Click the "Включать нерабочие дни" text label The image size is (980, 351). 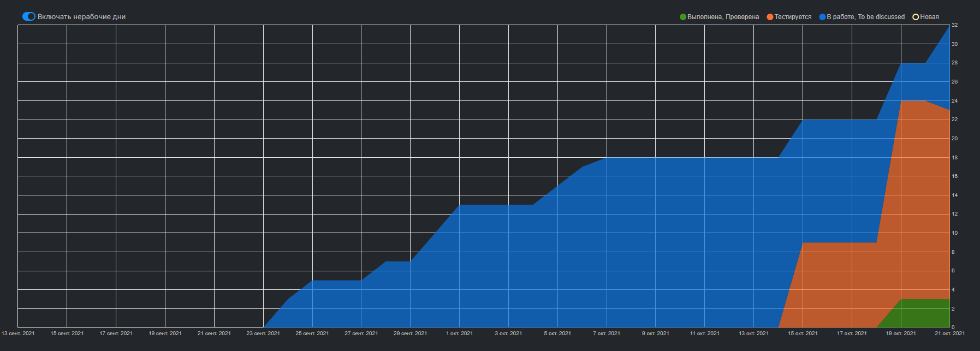(81, 17)
